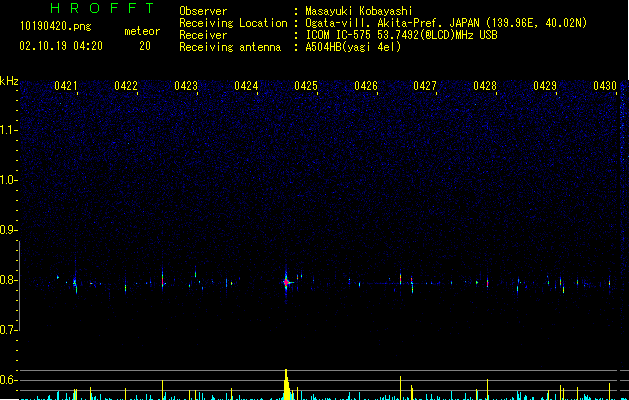This screenshot has height=400, width=629.
Task: Click the meteor count value 20
Action: click(145, 46)
